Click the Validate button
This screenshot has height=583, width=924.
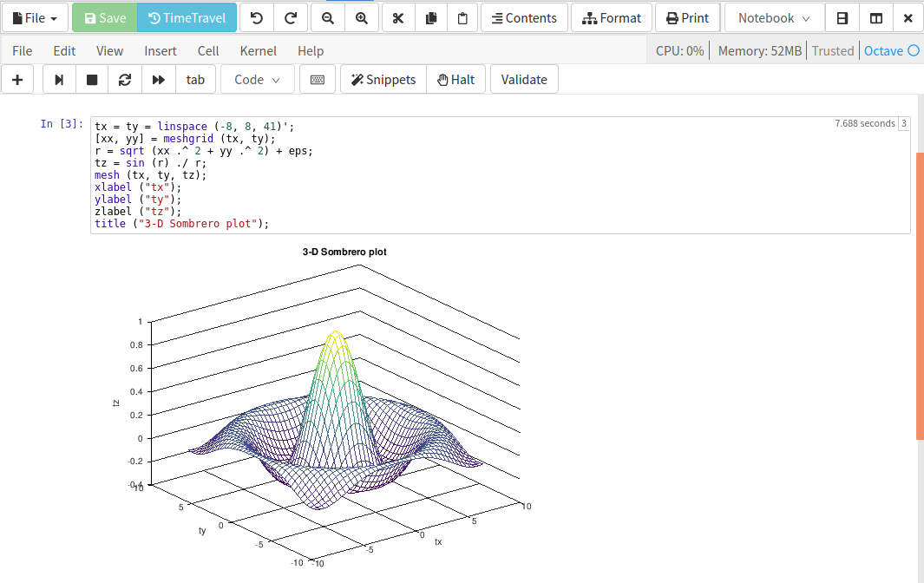[524, 80]
